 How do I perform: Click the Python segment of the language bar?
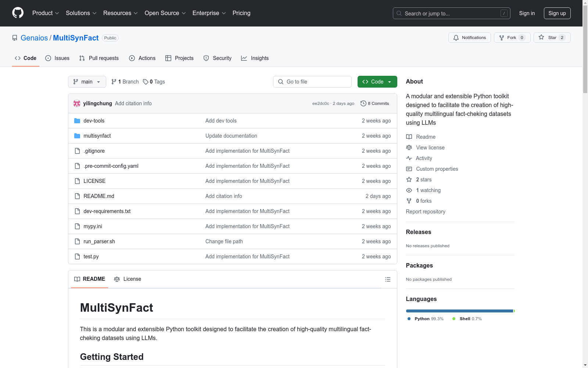tap(460, 311)
